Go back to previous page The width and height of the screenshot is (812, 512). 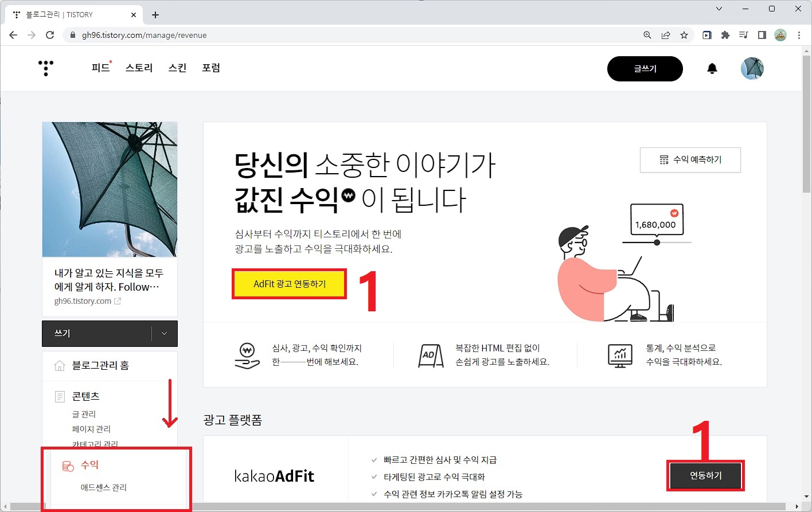click(x=13, y=35)
